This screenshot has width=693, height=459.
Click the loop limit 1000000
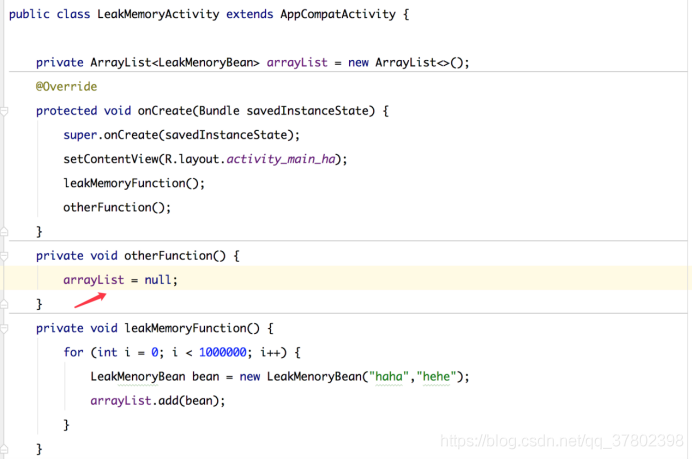[222, 352]
